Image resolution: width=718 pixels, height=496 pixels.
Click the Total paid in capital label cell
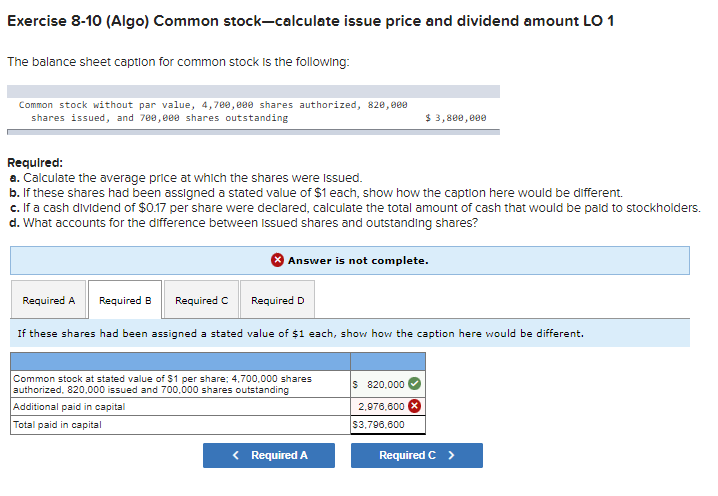[x=180, y=425]
